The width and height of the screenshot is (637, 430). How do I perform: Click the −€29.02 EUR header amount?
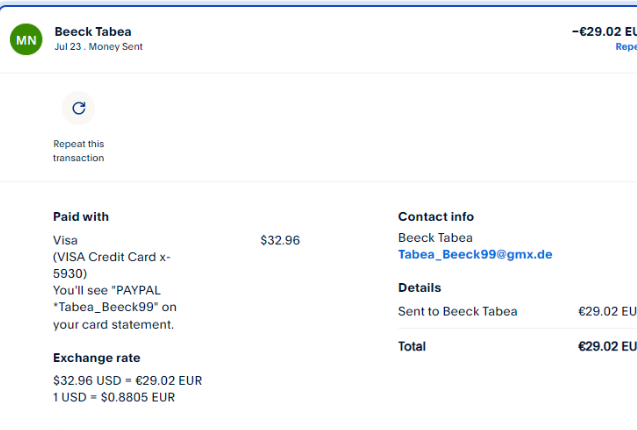click(603, 32)
